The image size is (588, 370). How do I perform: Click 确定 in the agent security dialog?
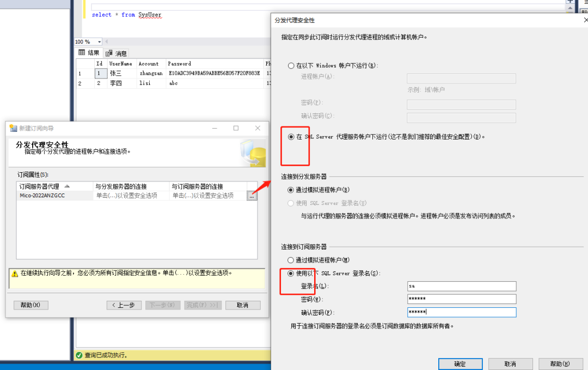click(x=461, y=363)
